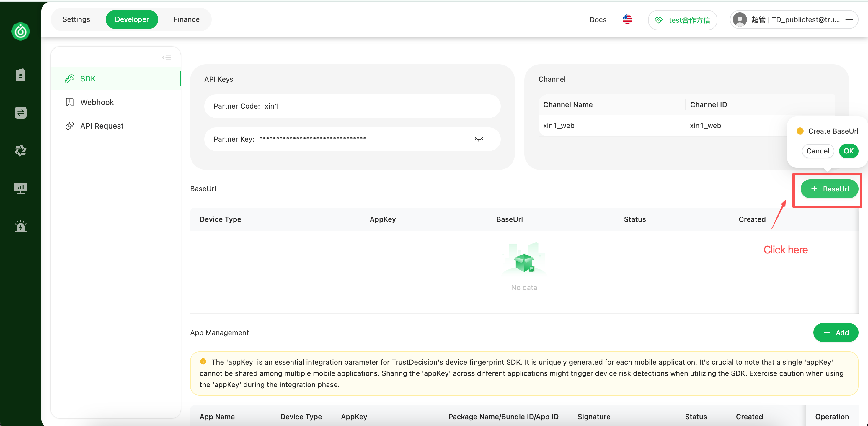Click the AppKey header in BaseUrl table
The image size is (868, 426).
pos(382,219)
